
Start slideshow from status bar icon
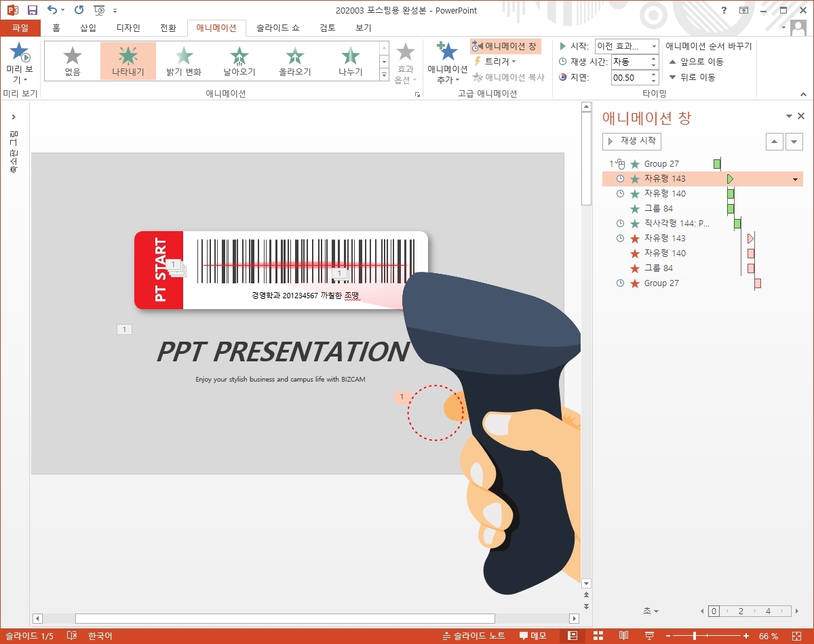click(649, 636)
